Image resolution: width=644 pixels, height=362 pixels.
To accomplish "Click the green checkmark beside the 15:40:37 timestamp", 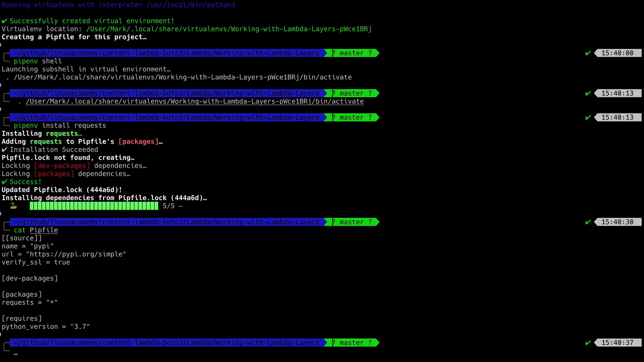I will click(588, 343).
